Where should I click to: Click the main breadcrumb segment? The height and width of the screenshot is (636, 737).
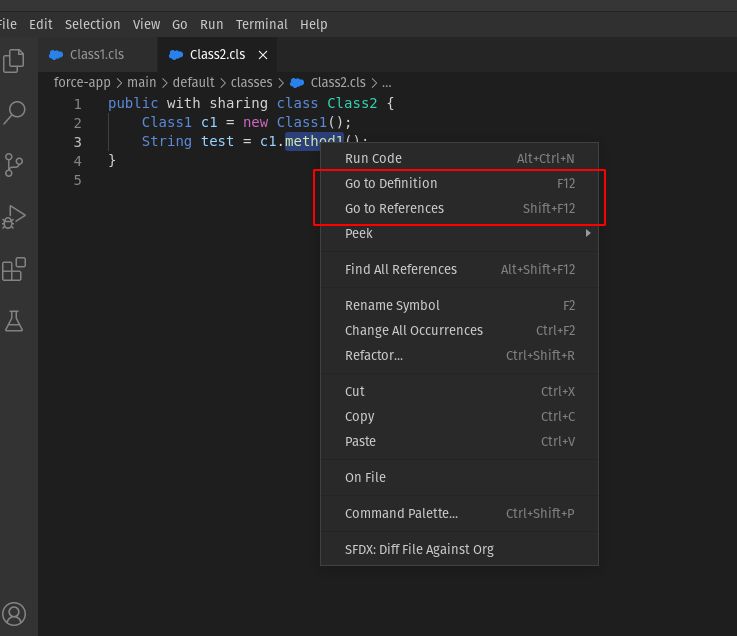pos(141,83)
